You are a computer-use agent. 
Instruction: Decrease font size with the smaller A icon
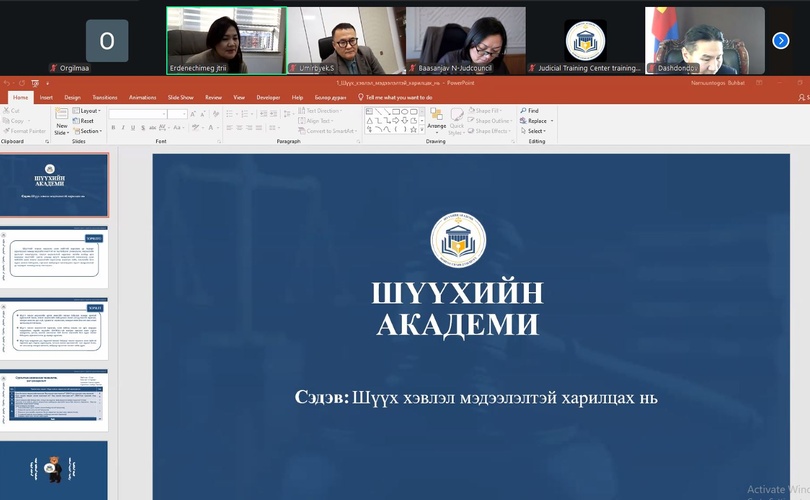[202, 114]
